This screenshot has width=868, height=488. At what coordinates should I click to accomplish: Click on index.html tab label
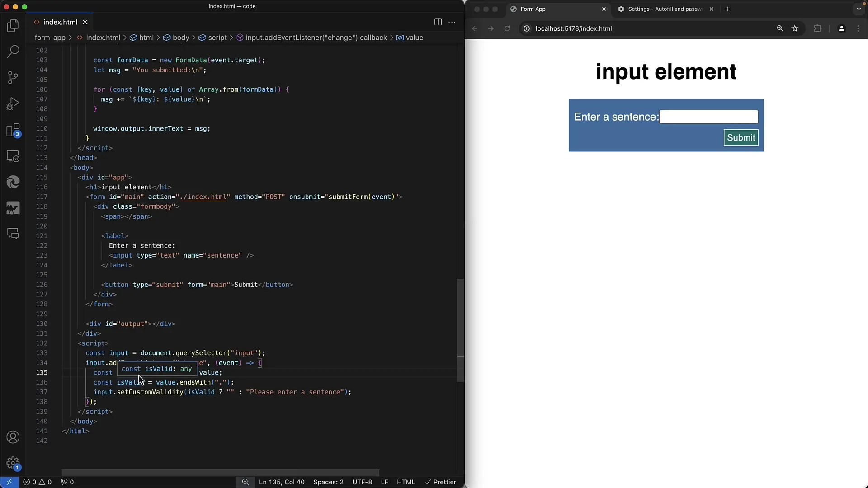60,22
